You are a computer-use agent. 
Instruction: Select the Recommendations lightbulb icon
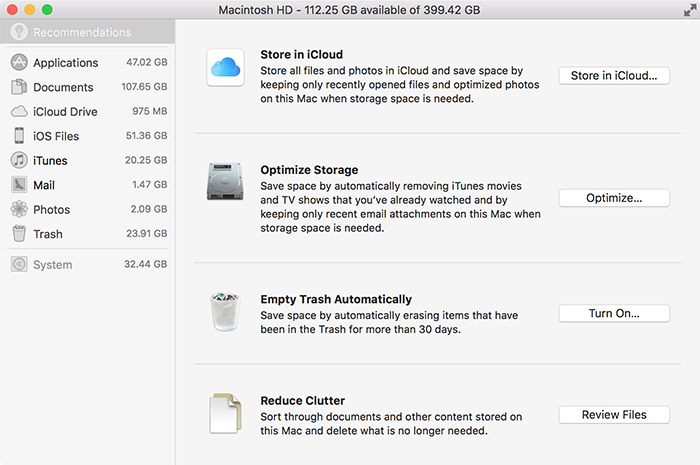pyautogui.click(x=19, y=32)
